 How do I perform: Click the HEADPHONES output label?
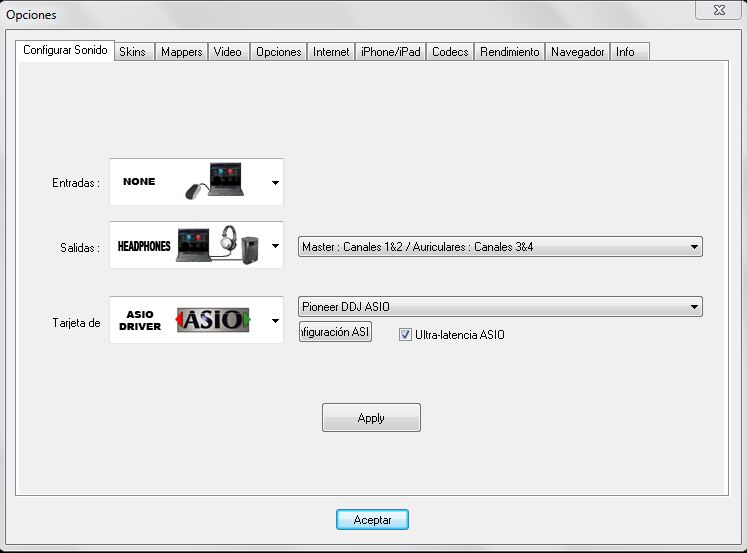click(144, 246)
